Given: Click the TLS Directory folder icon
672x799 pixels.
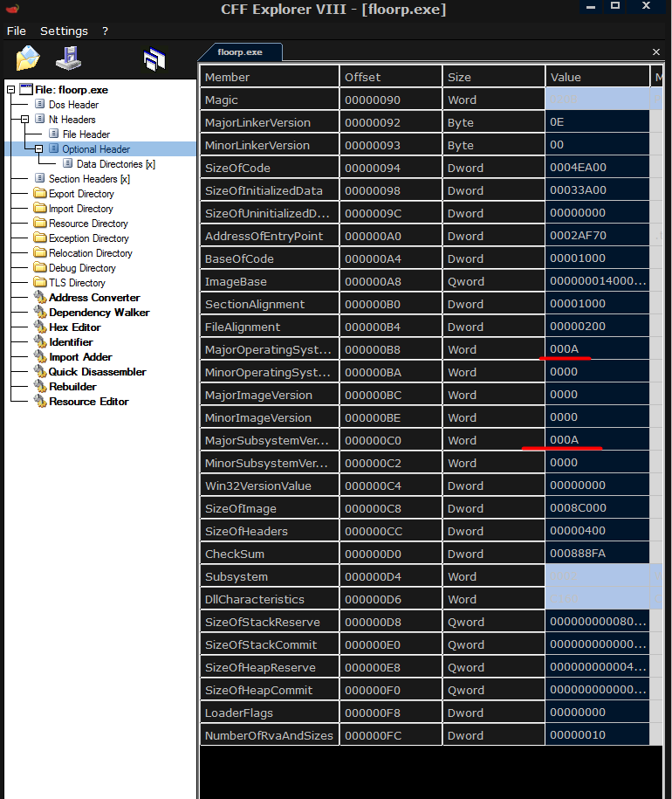Looking at the screenshot, I should coord(40,282).
